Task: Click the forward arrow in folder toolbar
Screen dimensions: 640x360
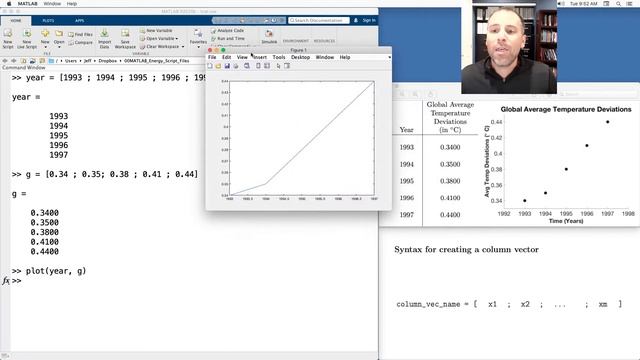Action: point(13,61)
